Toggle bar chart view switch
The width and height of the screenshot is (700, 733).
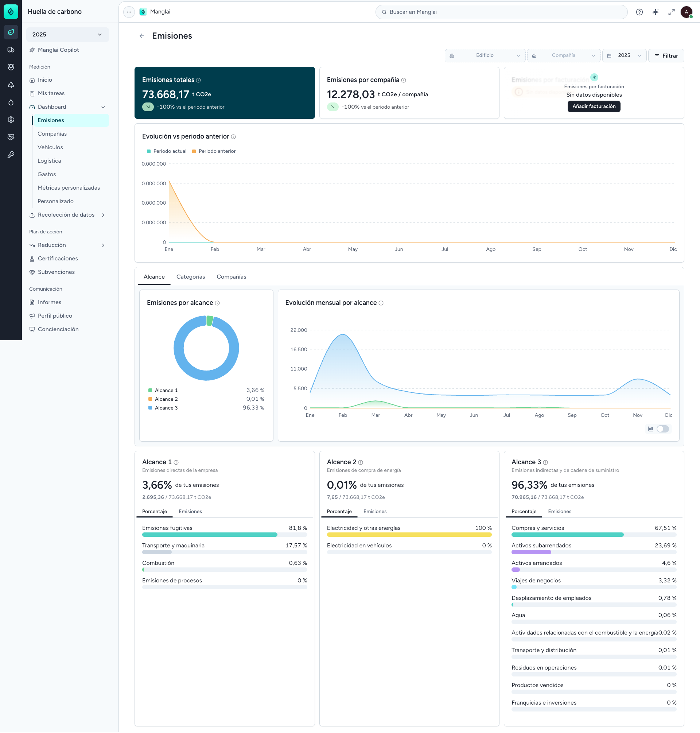pos(662,429)
